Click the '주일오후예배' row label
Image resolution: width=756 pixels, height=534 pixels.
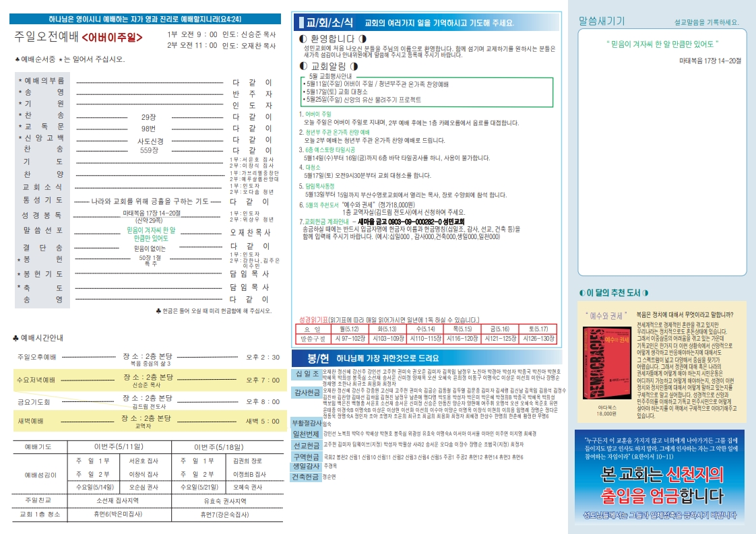36,357
